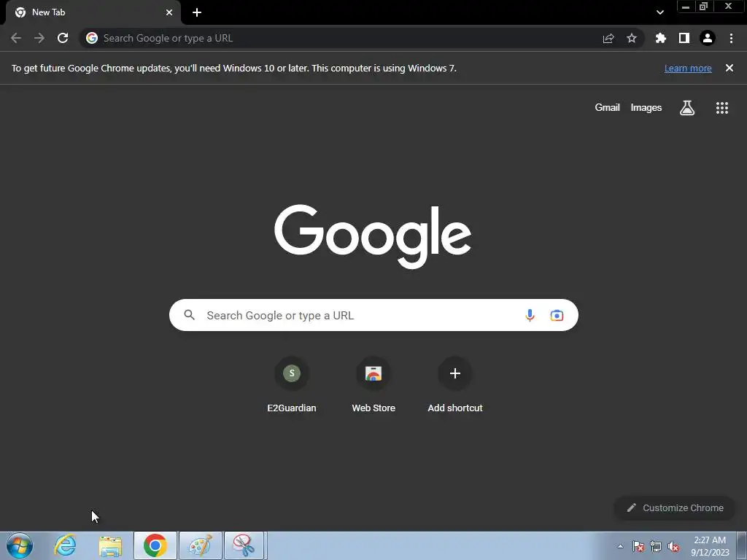Dismiss the Windows 7 update infobar
The image size is (747, 560).
pos(729,68)
